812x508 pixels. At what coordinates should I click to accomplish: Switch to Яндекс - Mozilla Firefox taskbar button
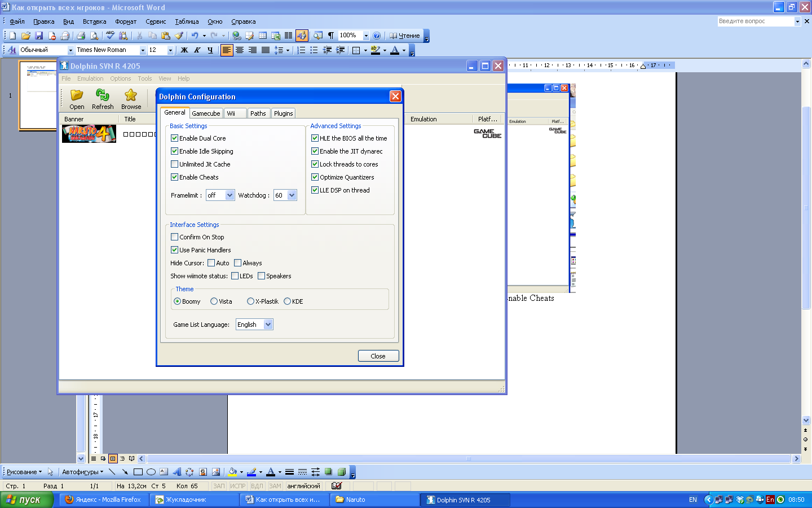click(105, 500)
